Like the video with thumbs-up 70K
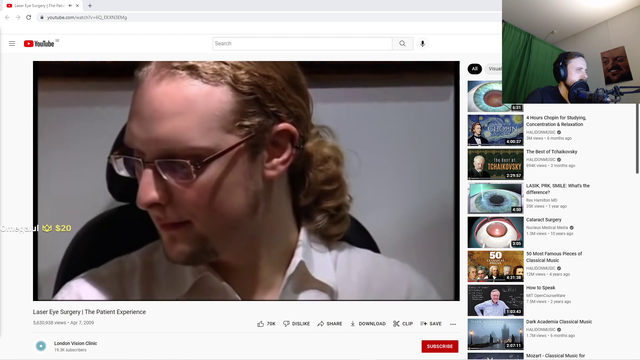Image resolution: width=640 pixels, height=360 pixels. tap(267, 324)
